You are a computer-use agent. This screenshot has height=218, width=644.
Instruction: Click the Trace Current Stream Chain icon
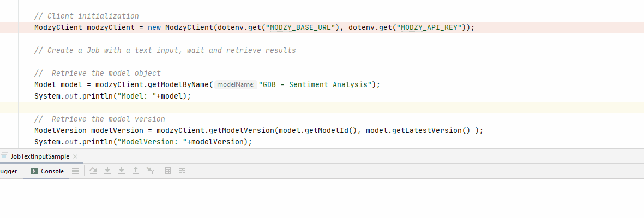[182, 171]
